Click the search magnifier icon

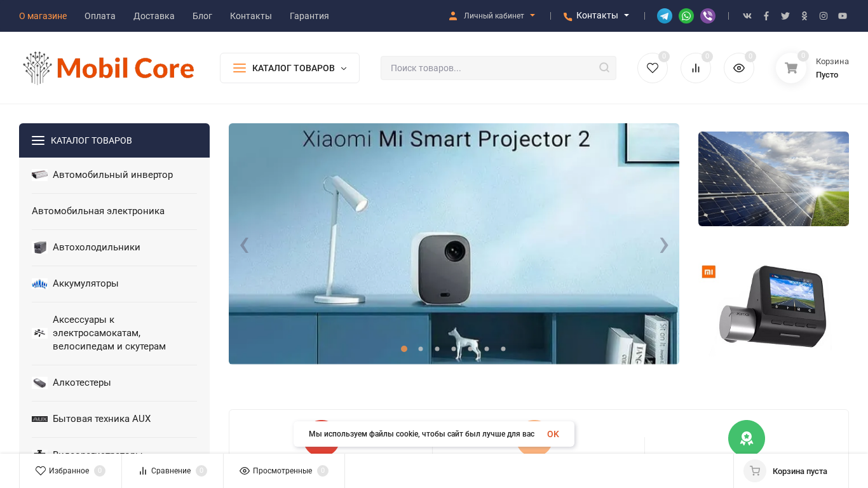click(x=604, y=67)
